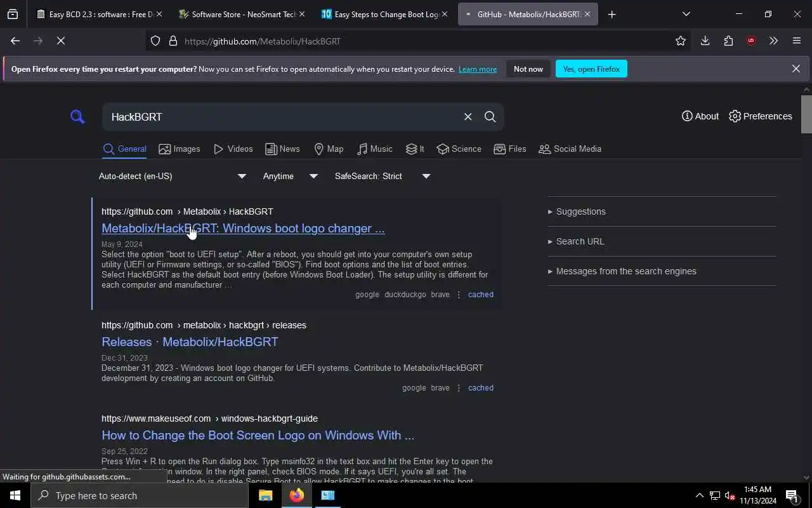
Task: Click the page vertical scrollbar thumb
Action: (x=806, y=114)
